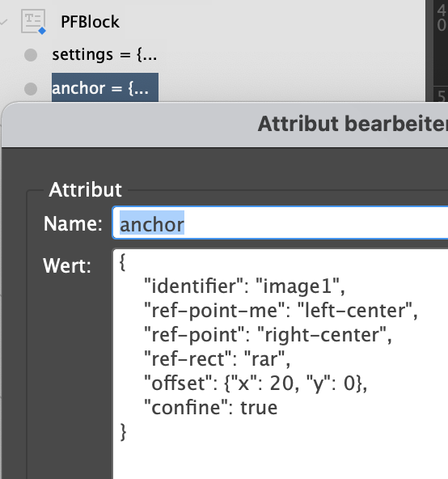The height and width of the screenshot is (479, 448).
Task: Select the PFBlock tree node label
Action: [x=90, y=22]
